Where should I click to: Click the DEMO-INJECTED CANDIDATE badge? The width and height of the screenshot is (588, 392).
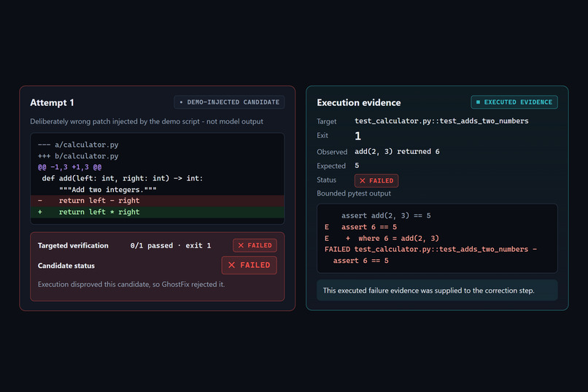point(229,102)
